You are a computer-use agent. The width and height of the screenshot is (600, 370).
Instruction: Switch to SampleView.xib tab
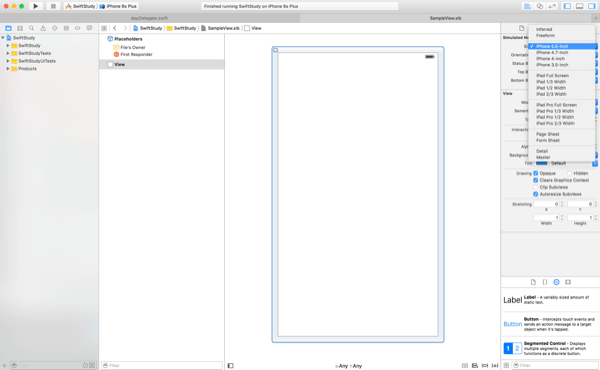click(x=445, y=18)
